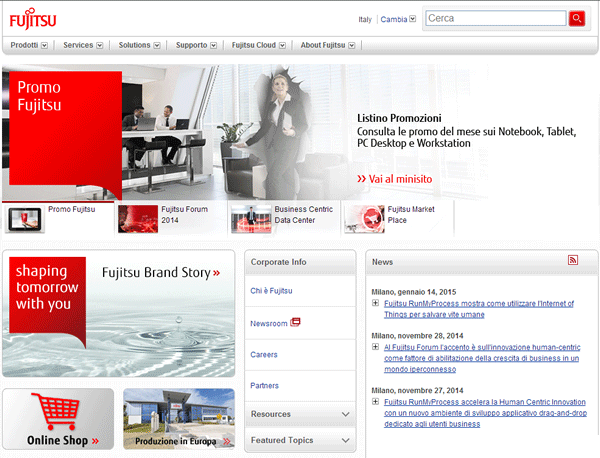This screenshot has width=600, height=458.
Task: Open the Chi è Fujitsu link
Action: (271, 291)
